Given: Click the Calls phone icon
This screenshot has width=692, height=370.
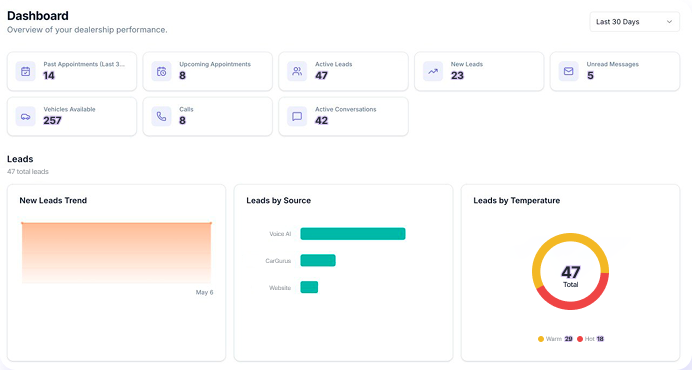Looking at the screenshot, I should pos(162,117).
